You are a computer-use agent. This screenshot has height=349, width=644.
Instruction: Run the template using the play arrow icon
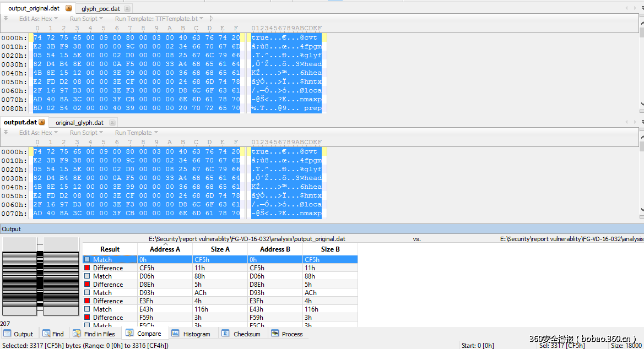click(211, 18)
